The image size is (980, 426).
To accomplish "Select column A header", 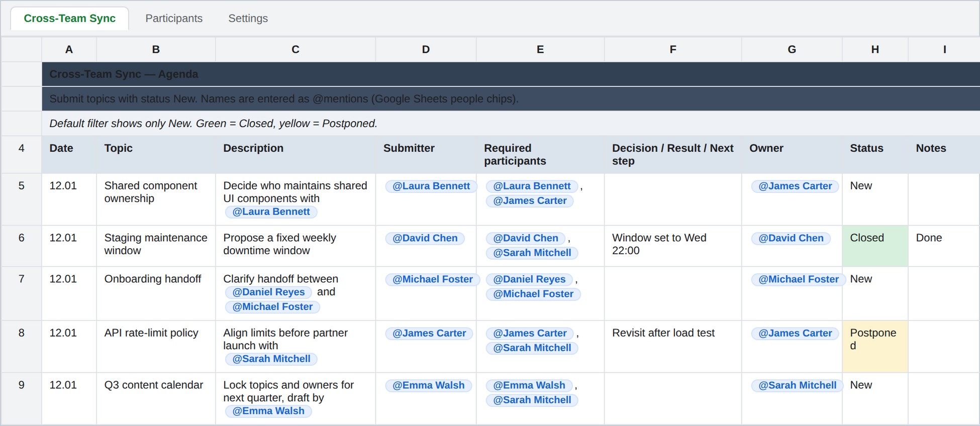I will 69,49.
